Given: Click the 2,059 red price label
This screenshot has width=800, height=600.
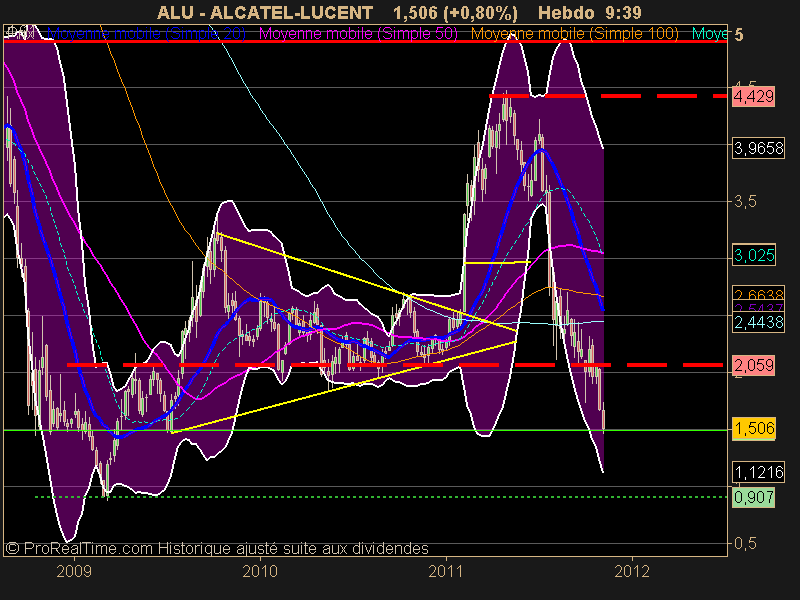Looking at the screenshot, I should pyautogui.click(x=754, y=365).
